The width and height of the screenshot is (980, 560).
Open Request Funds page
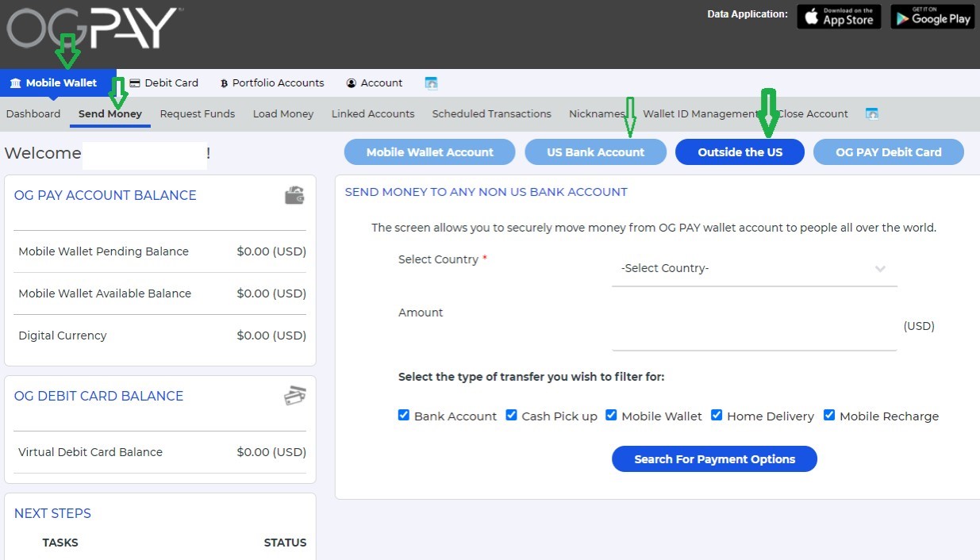pyautogui.click(x=198, y=113)
